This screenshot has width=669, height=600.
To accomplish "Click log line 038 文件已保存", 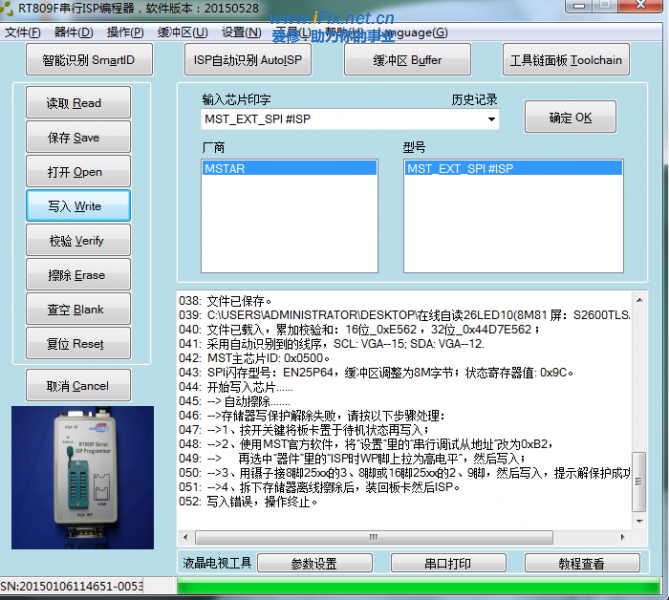I will [225, 301].
